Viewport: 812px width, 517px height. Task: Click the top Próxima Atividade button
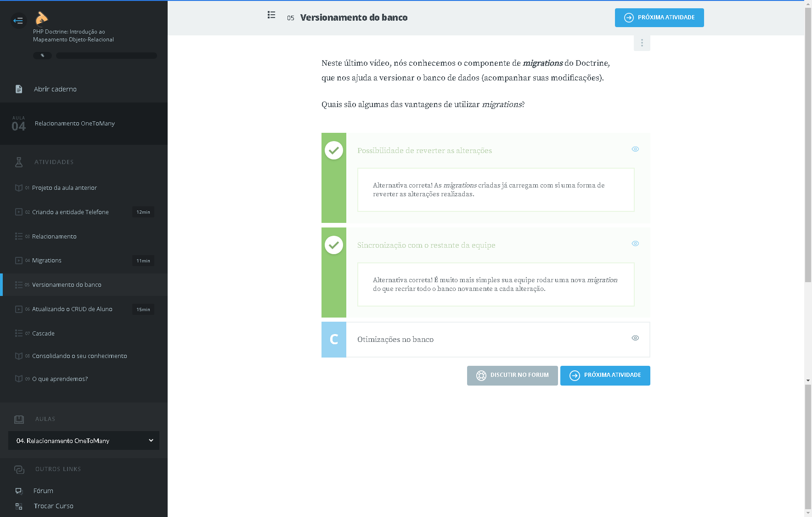[659, 18]
